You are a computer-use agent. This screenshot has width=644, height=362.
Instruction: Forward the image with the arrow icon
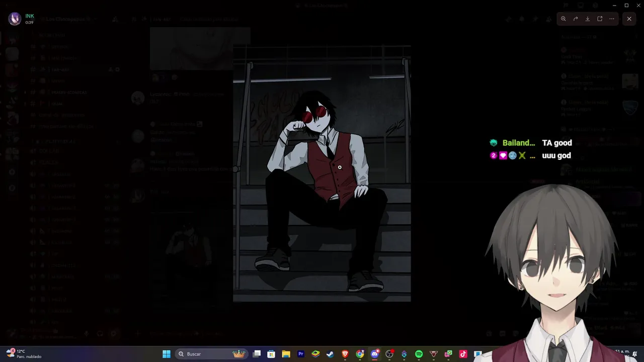point(576,19)
